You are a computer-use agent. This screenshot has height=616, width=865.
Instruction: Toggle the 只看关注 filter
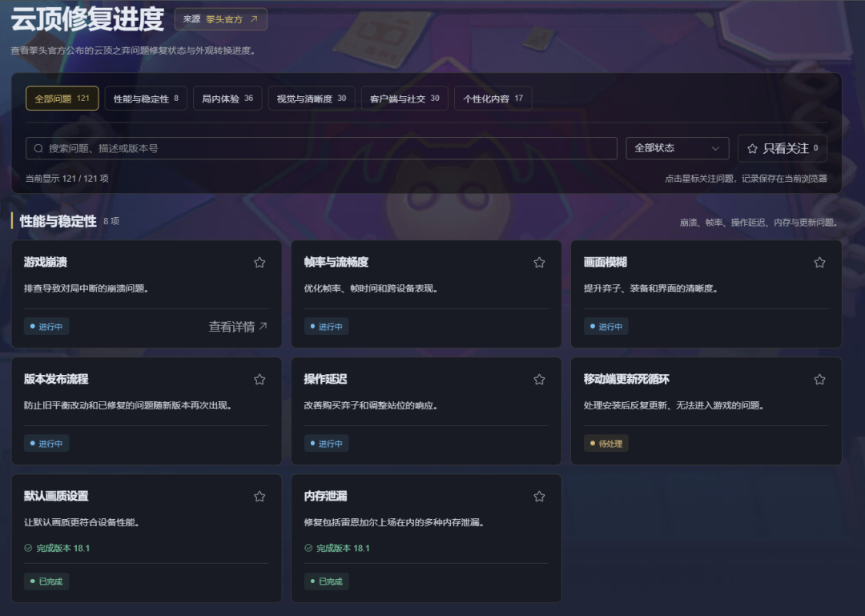(783, 148)
